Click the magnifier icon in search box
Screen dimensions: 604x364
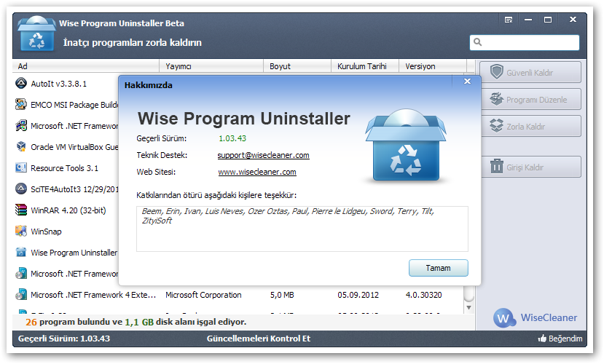coord(476,43)
